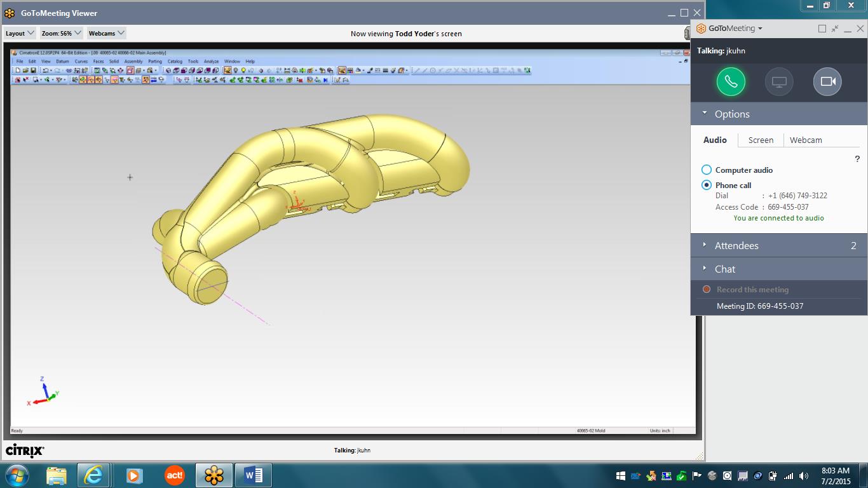The height and width of the screenshot is (488, 868).
Task: Click the Save icon in CimatronE toolbar
Action: (33, 70)
